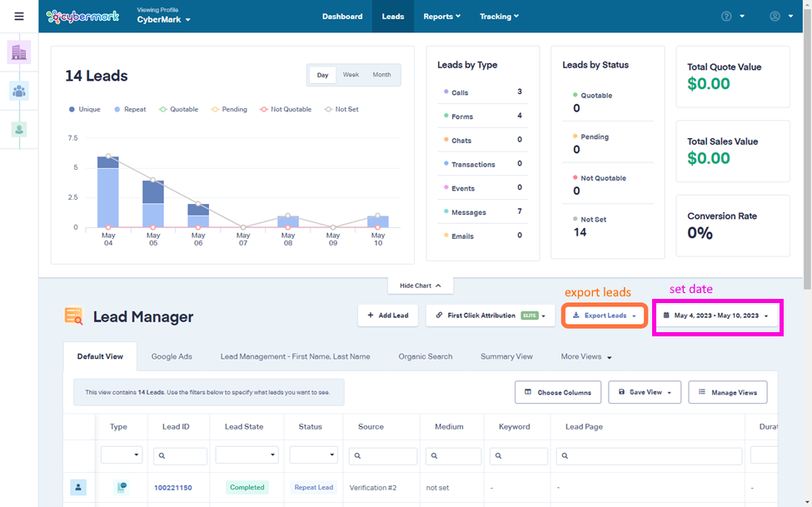The height and width of the screenshot is (507, 812).
Task: Click the chat type icon in first row
Action: 122,488
